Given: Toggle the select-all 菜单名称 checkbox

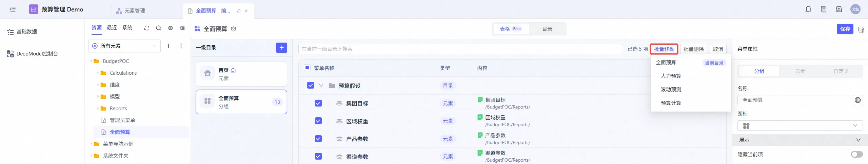Looking at the screenshot, I should (307, 68).
